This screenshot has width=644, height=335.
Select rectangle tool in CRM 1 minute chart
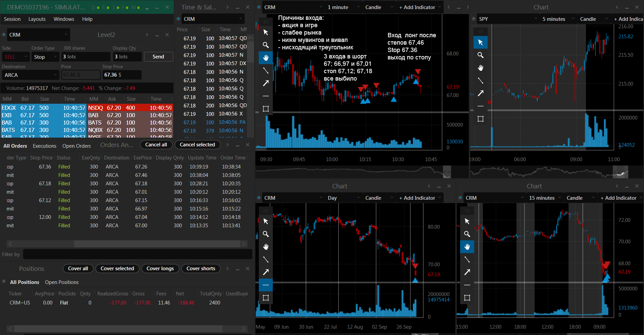click(x=266, y=109)
